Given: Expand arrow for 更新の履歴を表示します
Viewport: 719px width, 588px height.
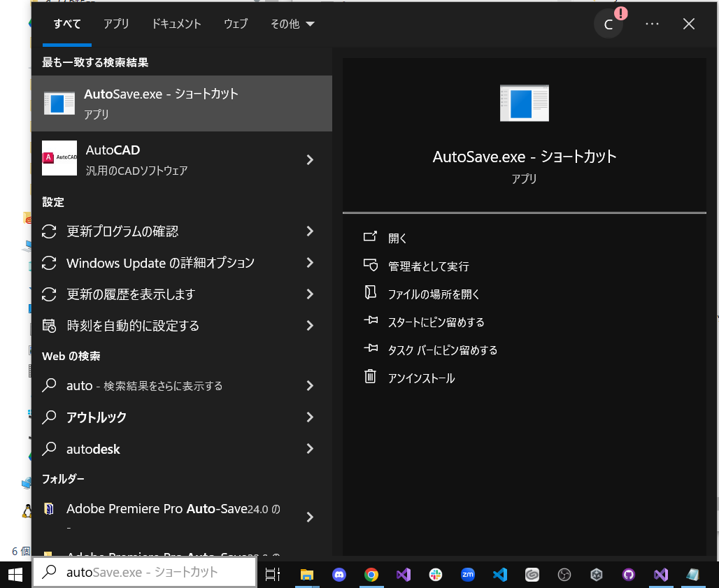Looking at the screenshot, I should coord(310,294).
